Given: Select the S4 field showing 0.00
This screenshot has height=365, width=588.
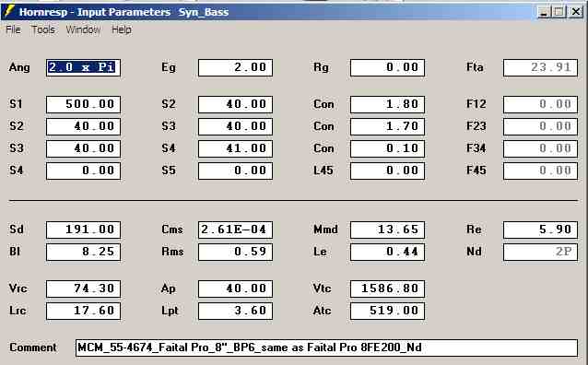Looking at the screenshot, I should (83, 171).
